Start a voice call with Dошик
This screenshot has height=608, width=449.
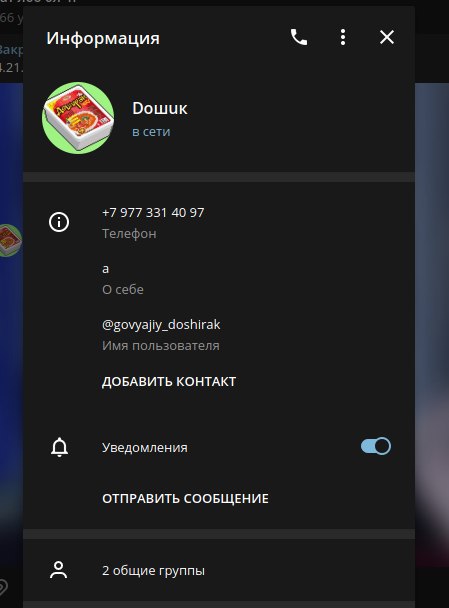(x=299, y=37)
